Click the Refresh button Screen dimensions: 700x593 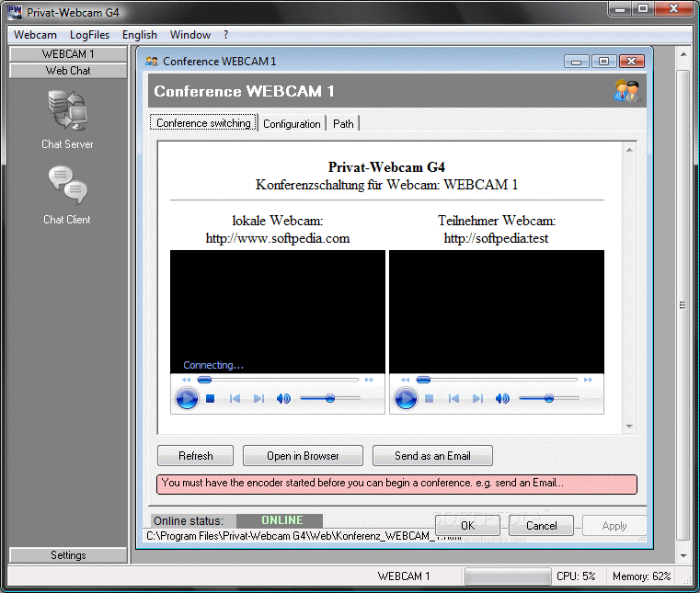[196, 456]
